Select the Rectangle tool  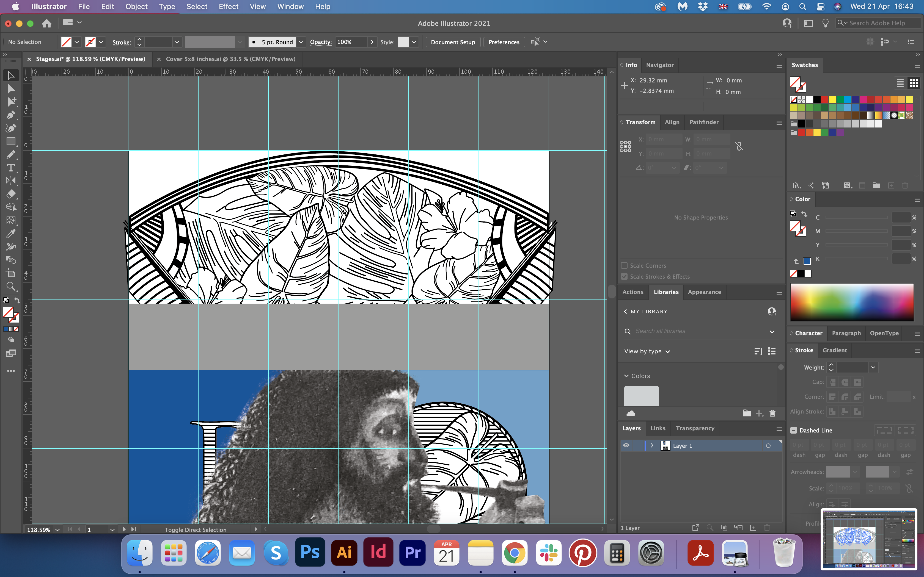pos(11,142)
